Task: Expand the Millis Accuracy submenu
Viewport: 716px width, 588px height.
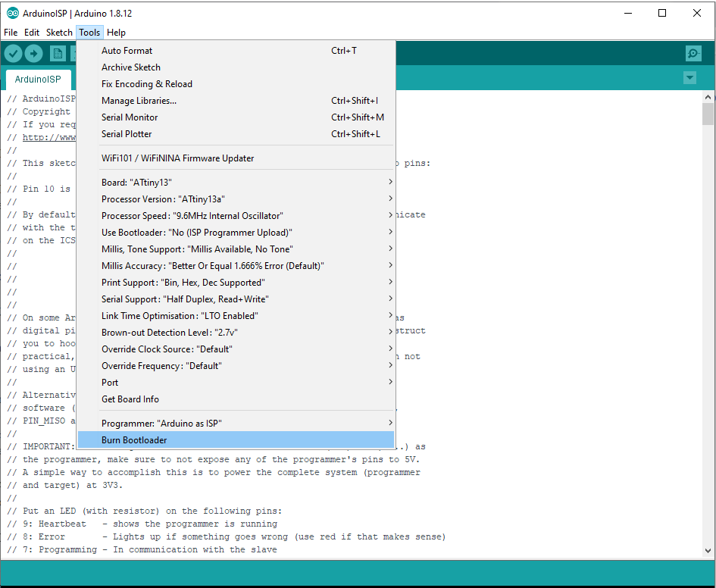Action: point(236,266)
